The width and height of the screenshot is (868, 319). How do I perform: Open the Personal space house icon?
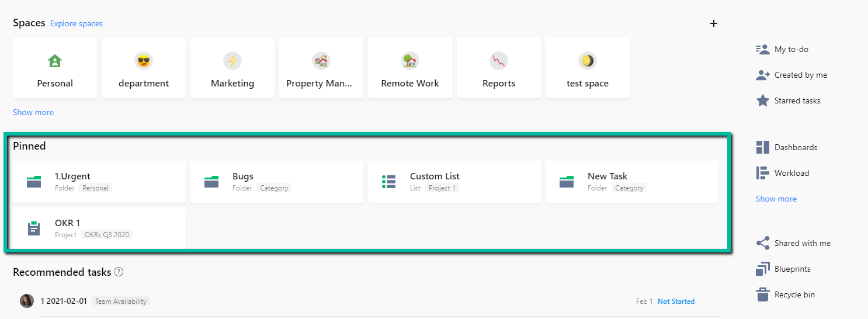[55, 61]
